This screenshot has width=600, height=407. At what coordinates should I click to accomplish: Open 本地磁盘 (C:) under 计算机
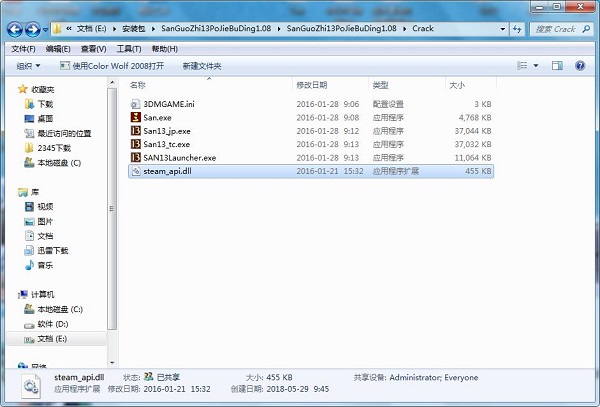(x=60, y=309)
